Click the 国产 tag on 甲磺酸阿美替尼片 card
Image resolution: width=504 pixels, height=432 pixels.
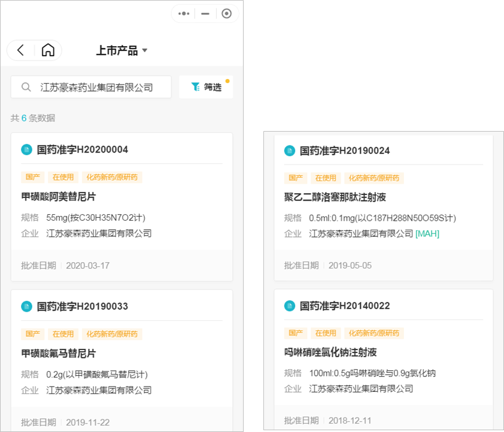click(x=33, y=177)
